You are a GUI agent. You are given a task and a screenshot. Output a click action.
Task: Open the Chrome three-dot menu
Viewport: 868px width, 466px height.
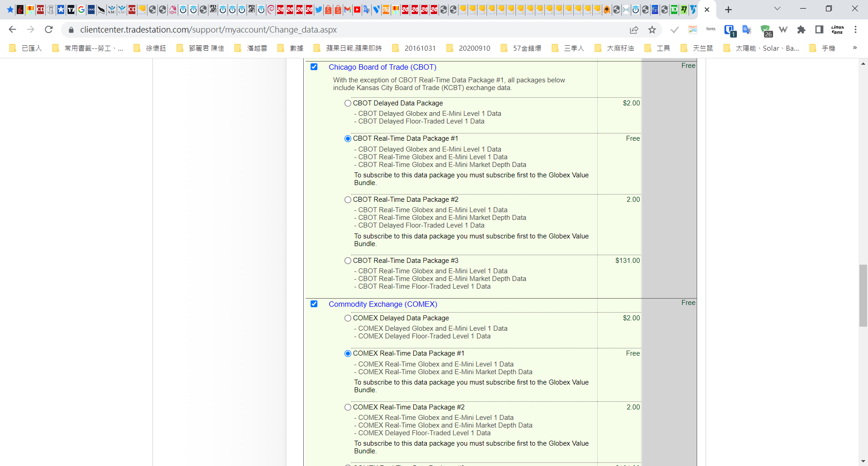click(855, 30)
